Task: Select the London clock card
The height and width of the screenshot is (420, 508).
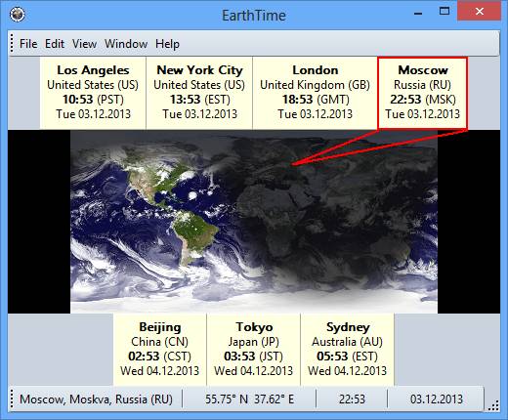Action: [315, 93]
